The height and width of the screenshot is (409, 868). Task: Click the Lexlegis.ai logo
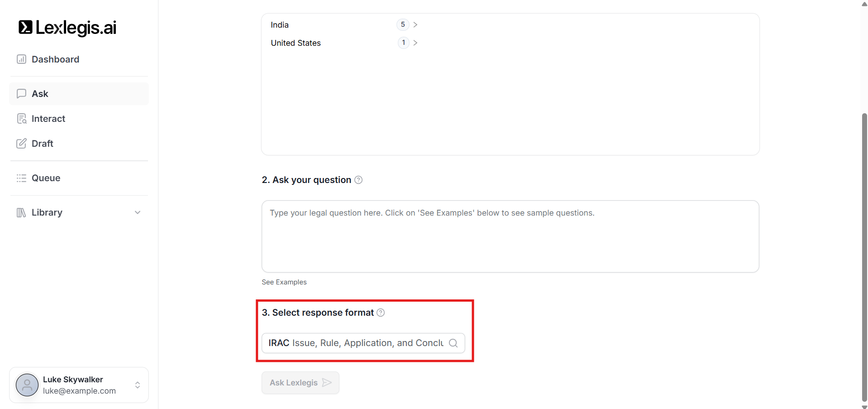67,28
